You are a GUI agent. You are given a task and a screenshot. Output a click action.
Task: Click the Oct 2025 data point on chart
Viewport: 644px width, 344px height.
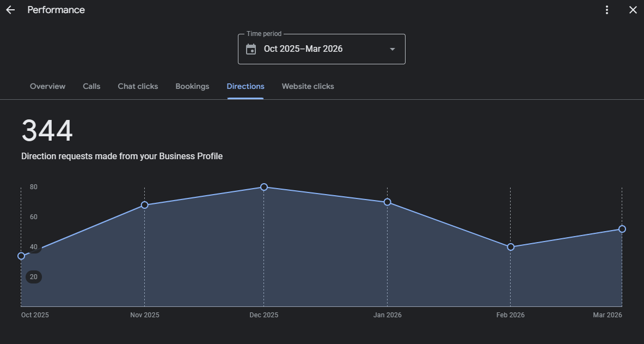[x=21, y=256]
